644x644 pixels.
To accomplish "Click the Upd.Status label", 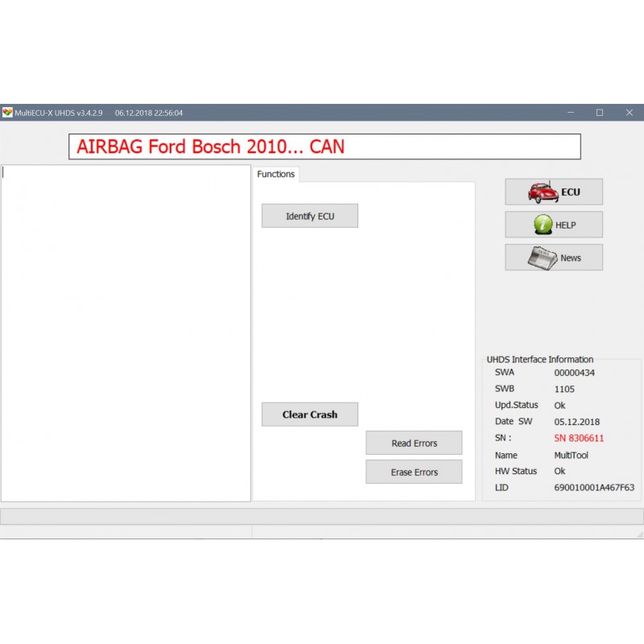I will (516, 405).
